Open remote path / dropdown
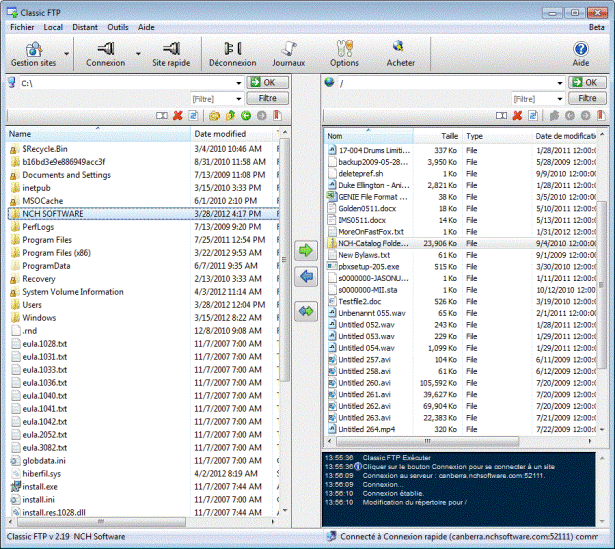The image size is (615, 549). [560, 83]
